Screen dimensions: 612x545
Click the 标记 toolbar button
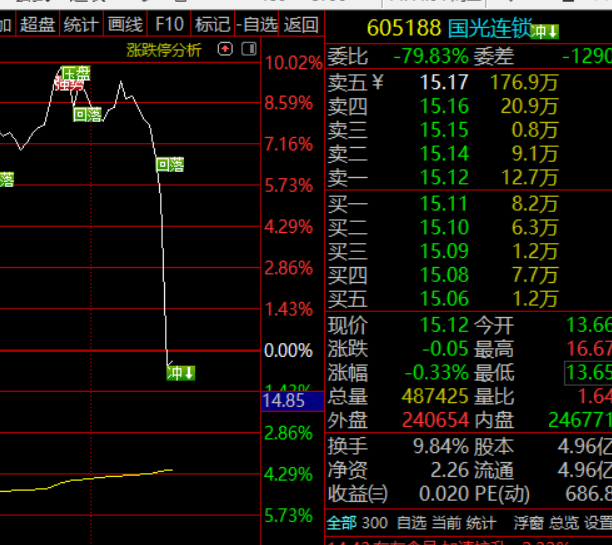coord(212,25)
